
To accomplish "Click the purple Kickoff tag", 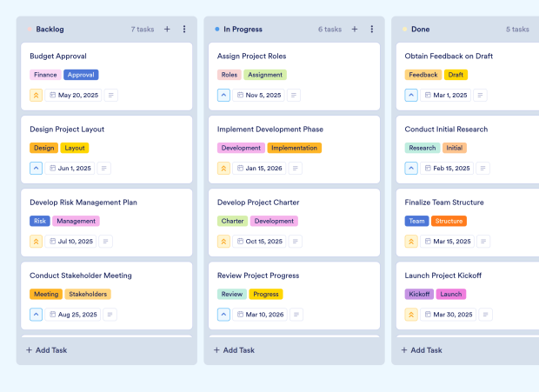I will coord(419,294).
